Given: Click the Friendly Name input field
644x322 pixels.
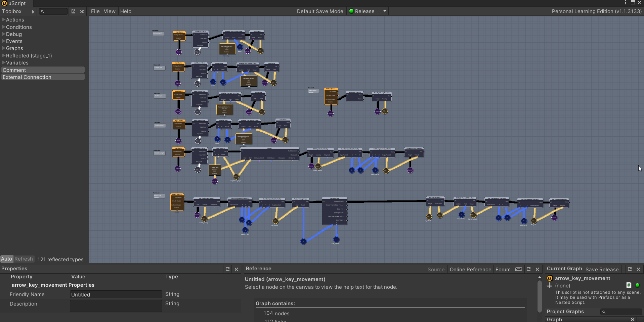Looking at the screenshot, I should [x=116, y=294].
